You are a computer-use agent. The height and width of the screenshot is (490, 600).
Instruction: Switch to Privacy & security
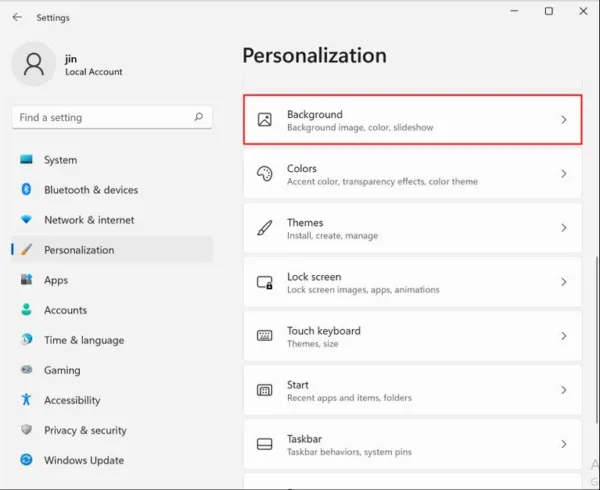click(112, 430)
